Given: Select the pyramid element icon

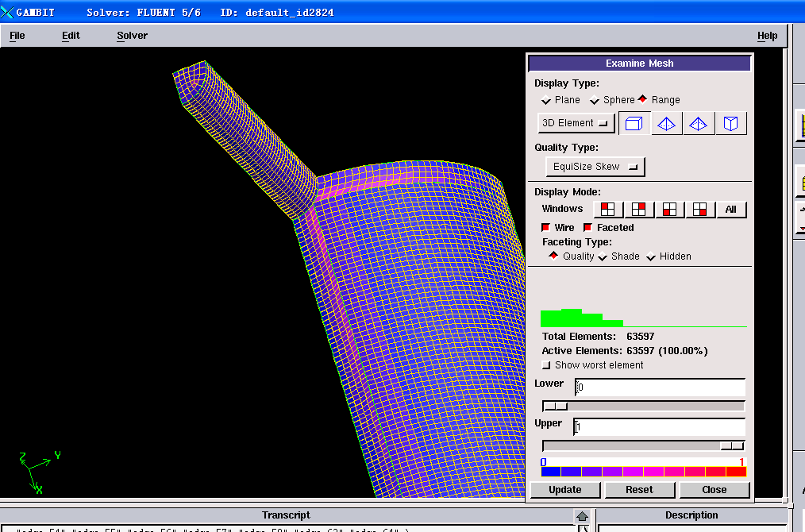Looking at the screenshot, I should pos(699,123).
